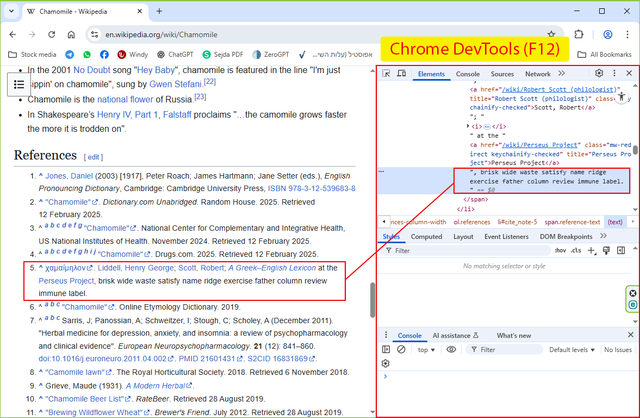Go to home page icon
The height and width of the screenshot is (418, 640).
(71, 34)
